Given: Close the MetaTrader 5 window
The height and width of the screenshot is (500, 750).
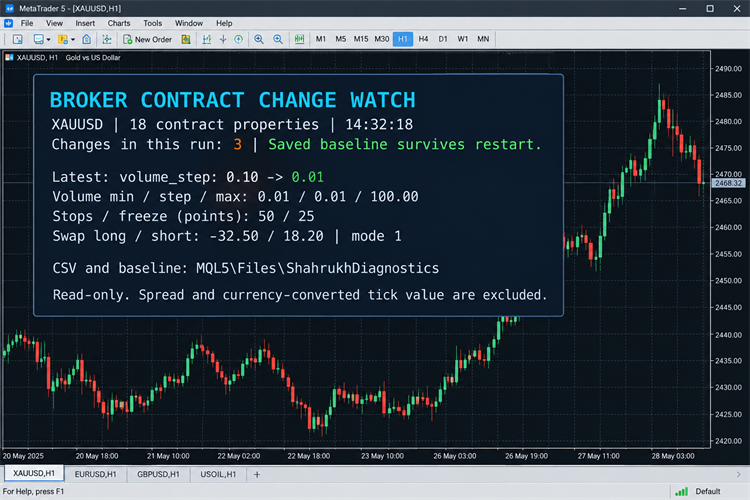Looking at the screenshot, I should (737, 9).
